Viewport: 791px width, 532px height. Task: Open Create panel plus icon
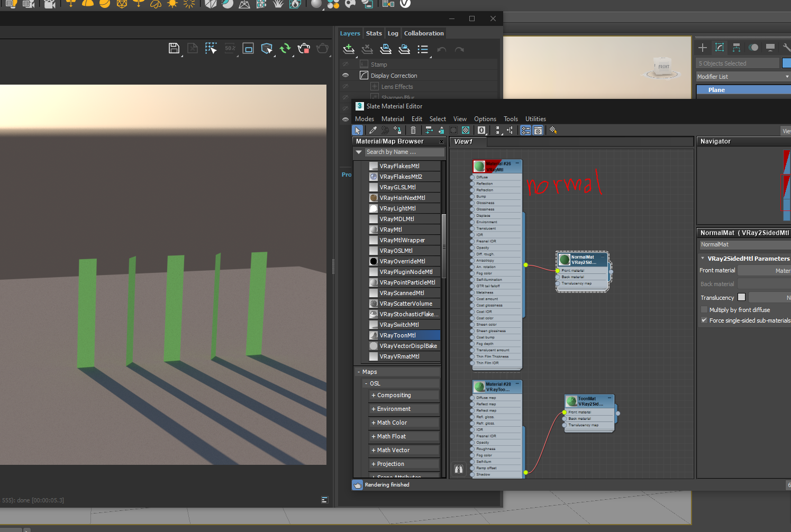click(703, 48)
